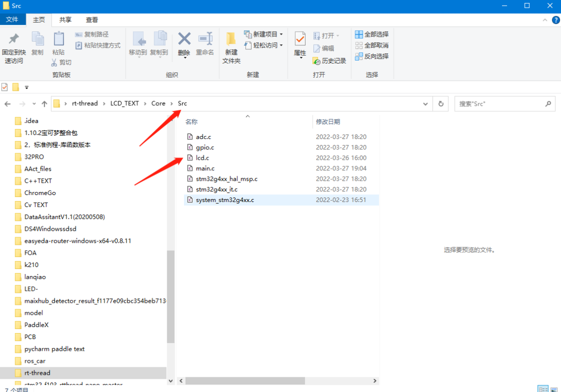Click Paste shortcut option
Viewport: 561px width, 392px height.
[98, 45]
